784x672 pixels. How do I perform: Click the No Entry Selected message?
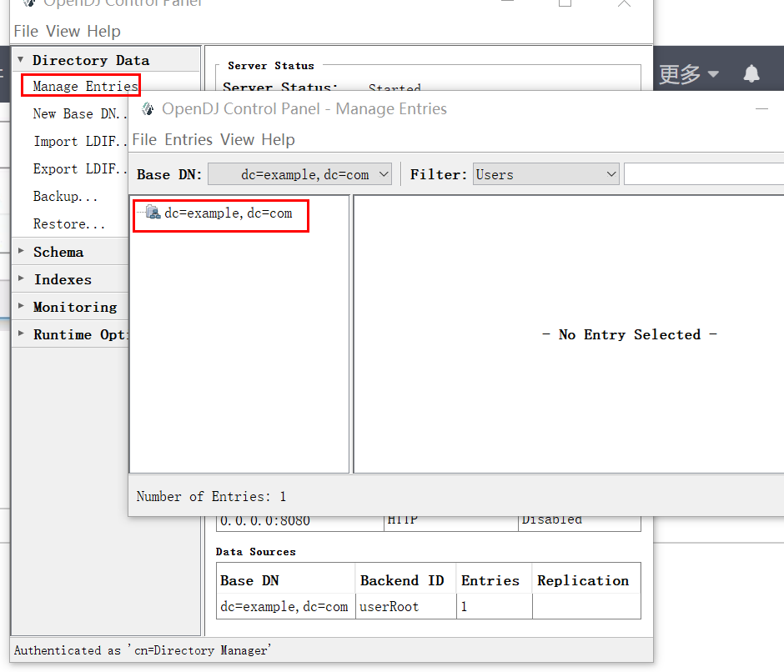coord(630,334)
